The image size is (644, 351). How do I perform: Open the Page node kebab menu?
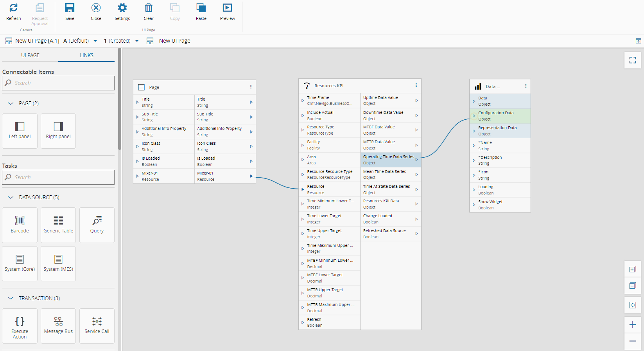tap(251, 87)
